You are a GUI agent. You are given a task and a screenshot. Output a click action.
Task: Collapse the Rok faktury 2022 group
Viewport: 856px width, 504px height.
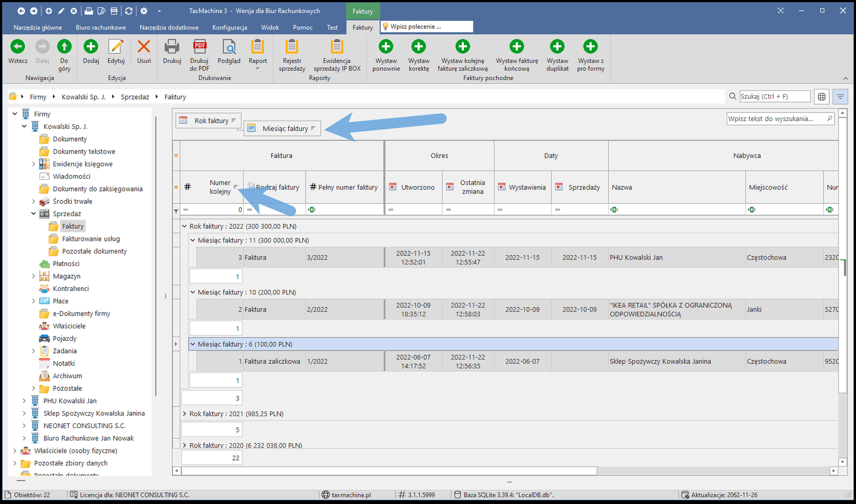click(x=185, y=226)
